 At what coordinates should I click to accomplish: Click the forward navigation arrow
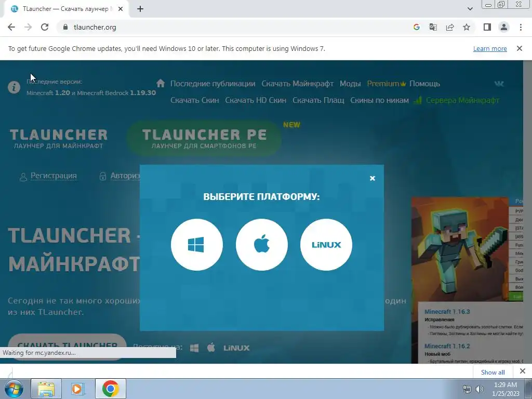(x=28, y=27)
